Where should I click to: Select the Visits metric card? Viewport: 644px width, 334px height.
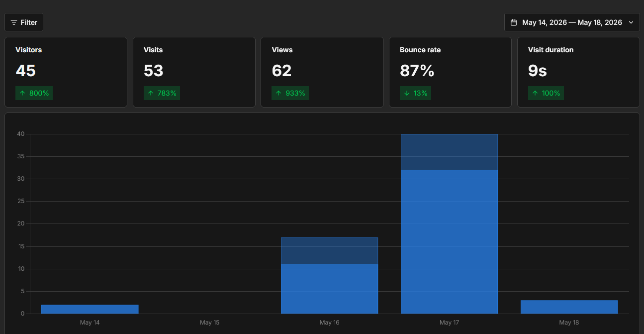pyautogui.click(x=194, y=72)
